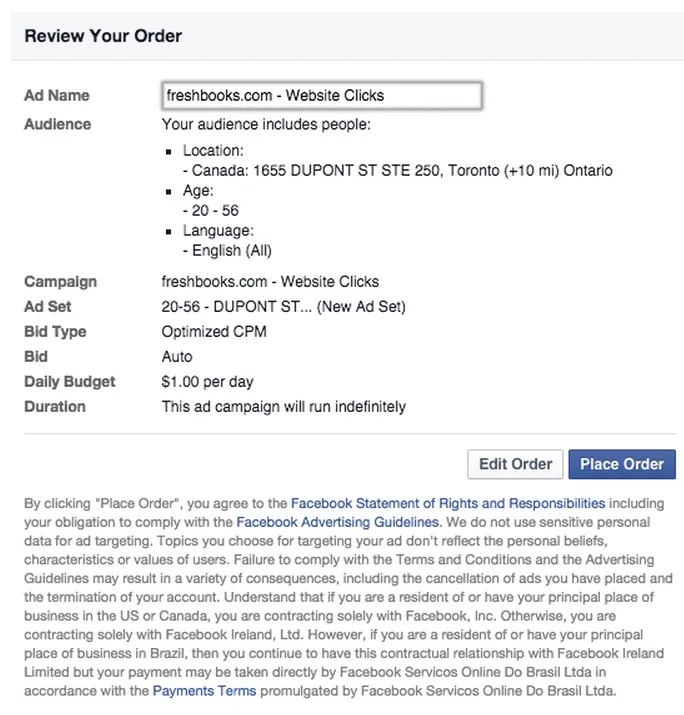Click the Ad Name label
This screenshot has width=684, height=715.
57,96
